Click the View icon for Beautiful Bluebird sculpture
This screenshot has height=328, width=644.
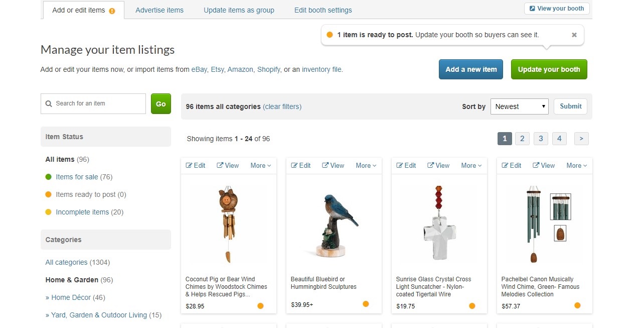tap(325, 165)
